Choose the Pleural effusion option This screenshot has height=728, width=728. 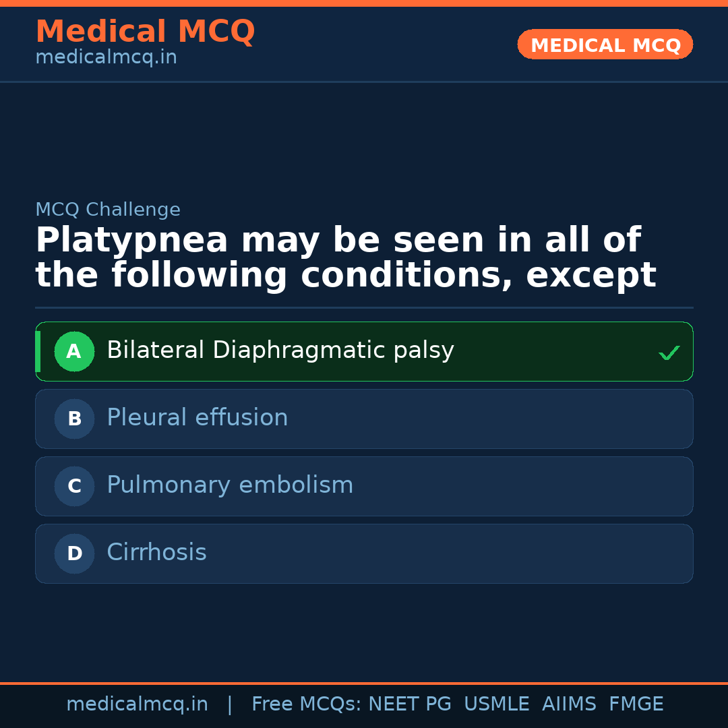click(x=197, y=418)
